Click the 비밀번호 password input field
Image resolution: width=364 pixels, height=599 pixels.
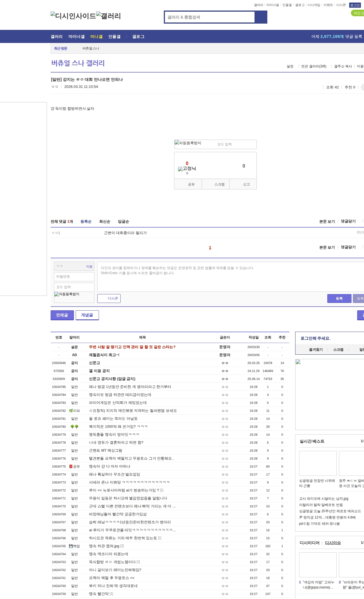[x=74, y=276]
